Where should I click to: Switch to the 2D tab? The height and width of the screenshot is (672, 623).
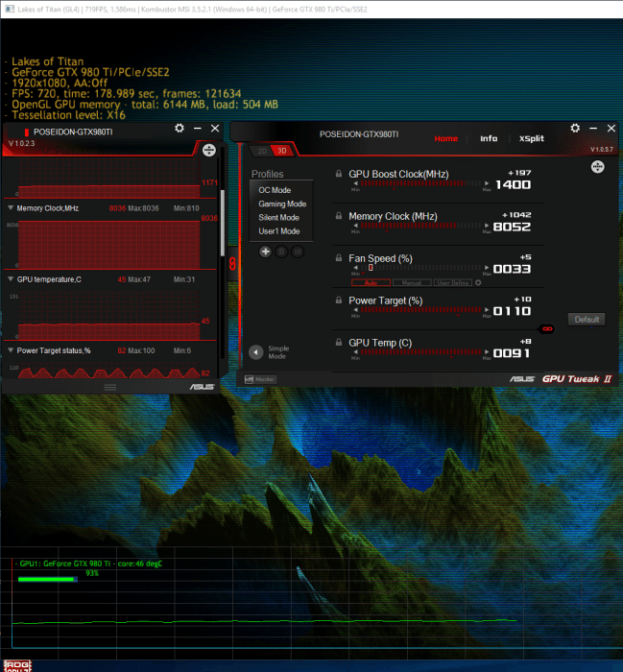click(262, 151)
